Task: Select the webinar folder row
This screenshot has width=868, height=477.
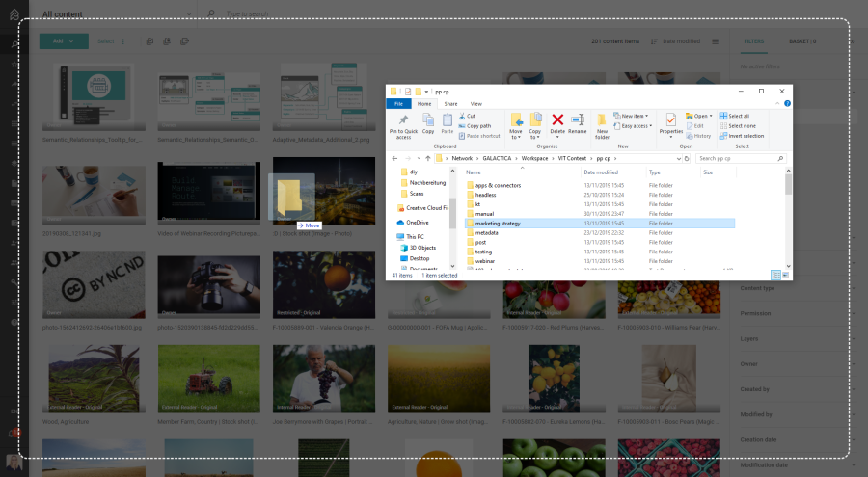Action: [x=600, y=260]
